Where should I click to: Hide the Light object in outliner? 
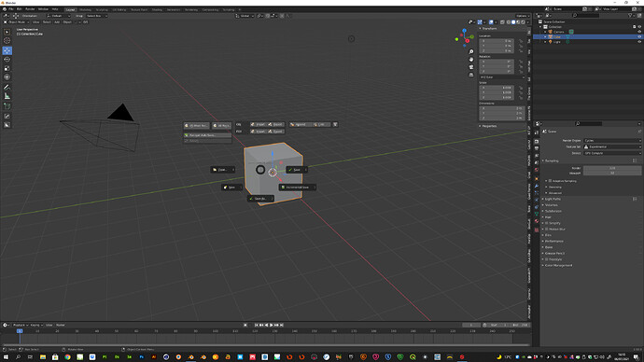click(639, 42)
